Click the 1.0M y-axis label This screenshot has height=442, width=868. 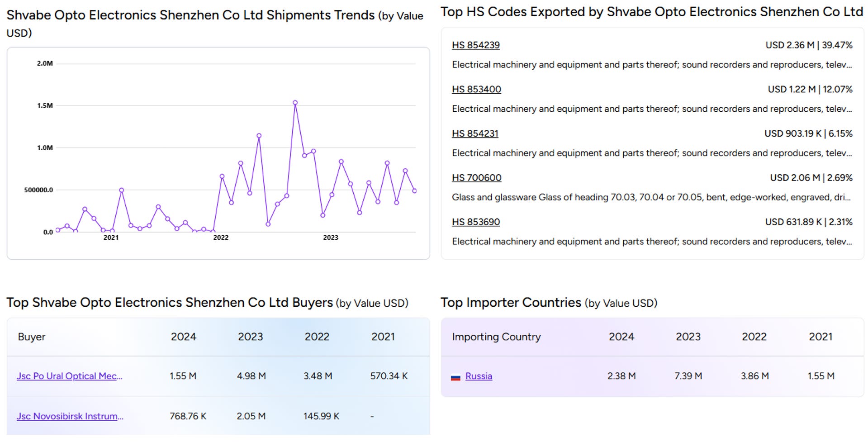click(x=45, y=147)
